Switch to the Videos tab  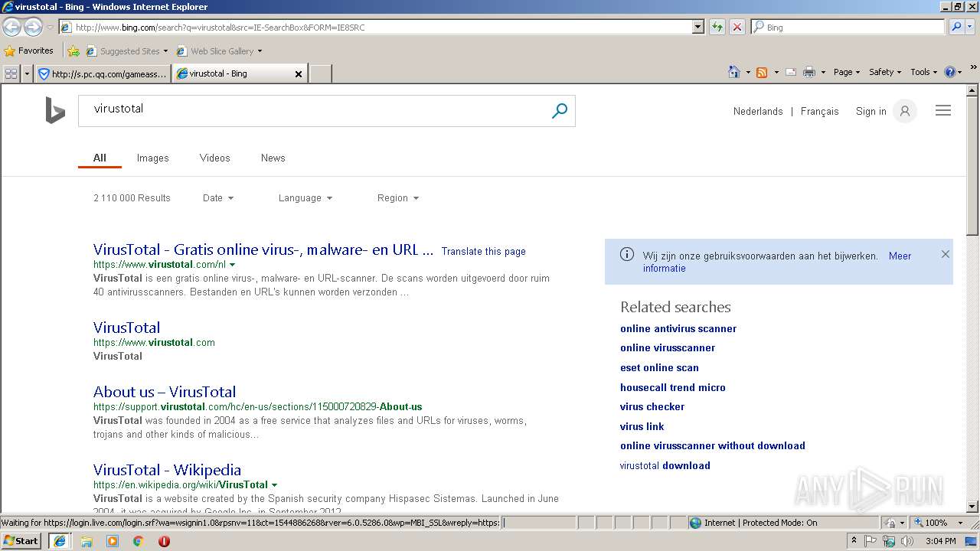click(x=214, y=158)
